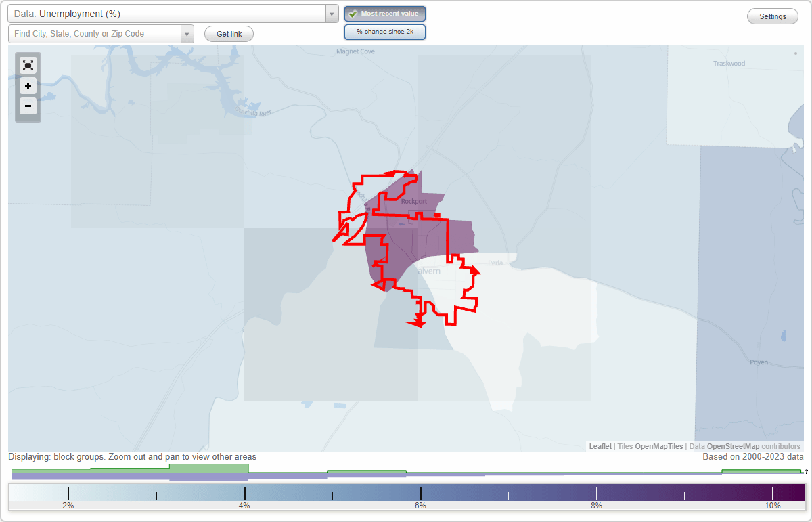The height and width of the screenshot is (522, 812).
Task: Click the 'Displaying: block groups' status text
Action: [132, 457]
